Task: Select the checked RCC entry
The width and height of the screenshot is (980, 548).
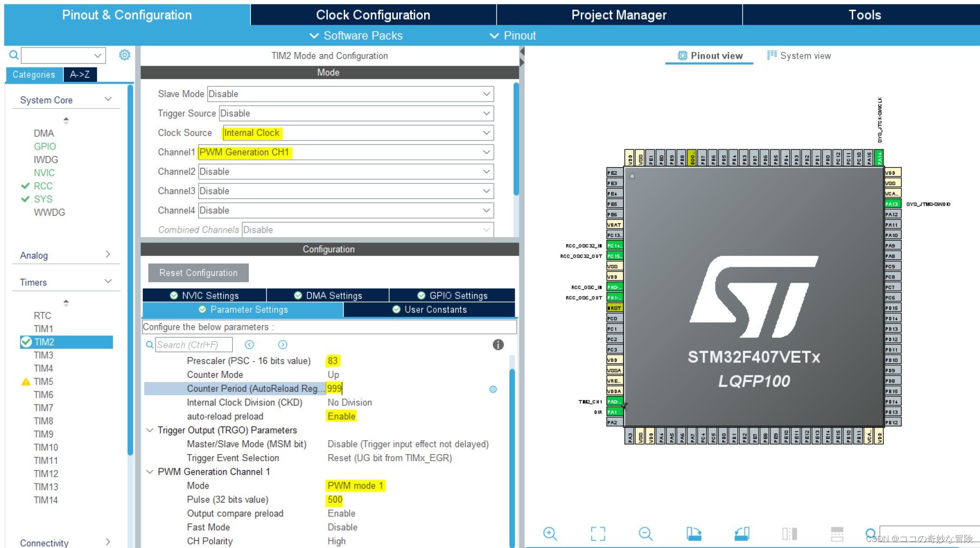Action: pyautogui.click(x=43, y=186)
